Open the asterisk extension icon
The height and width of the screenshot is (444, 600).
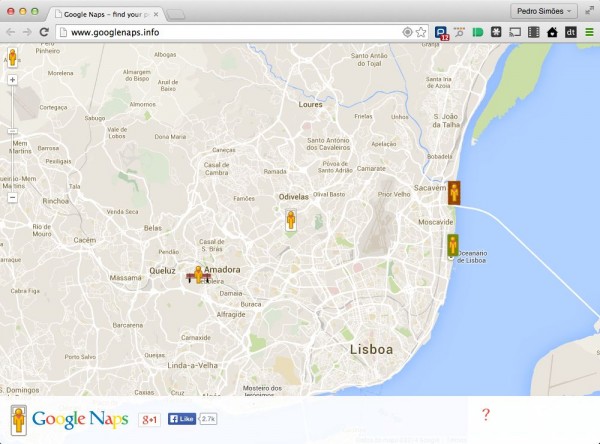click(x=496, y=33)
